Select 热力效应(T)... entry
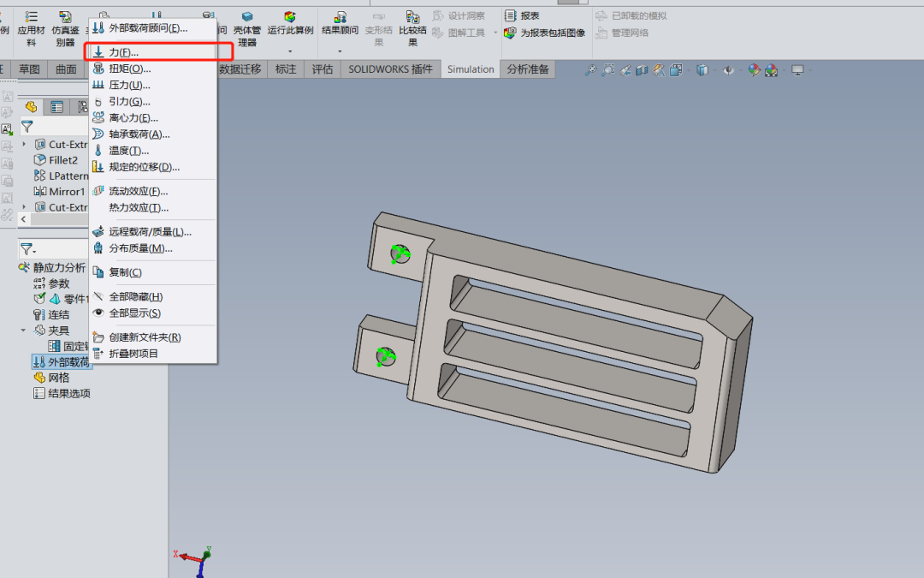The image size is (924, 578). [x=153, y=207]
